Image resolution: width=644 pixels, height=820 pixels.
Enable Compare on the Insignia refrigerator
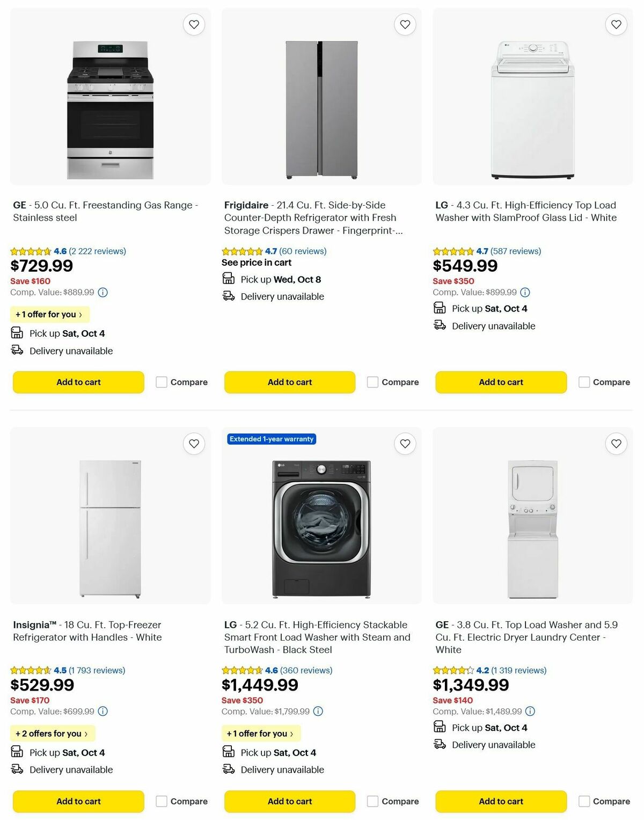(x=161, y=801)
